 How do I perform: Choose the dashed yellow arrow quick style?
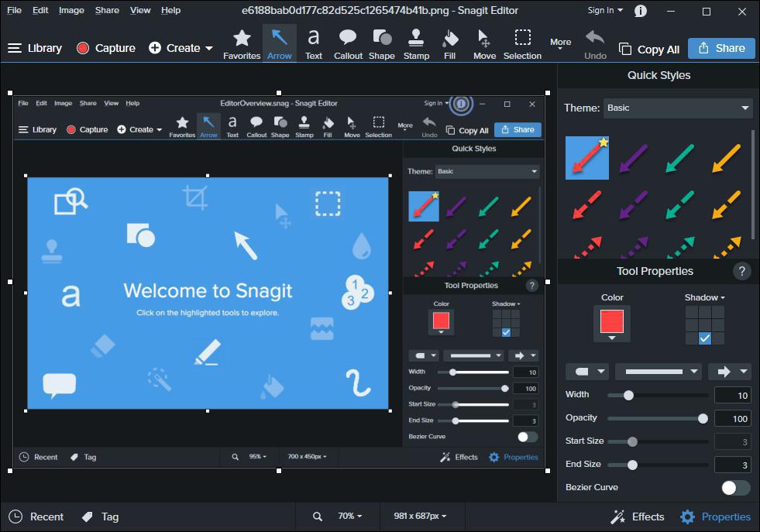click(x=726, y=204)
